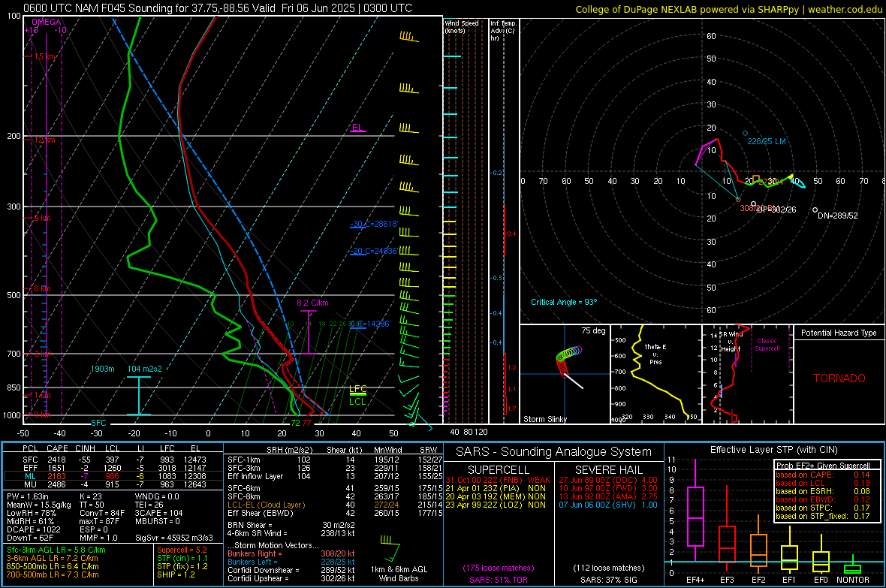
Task: Click the 'SHIP = 1.2' value
Action: (176, 574)
